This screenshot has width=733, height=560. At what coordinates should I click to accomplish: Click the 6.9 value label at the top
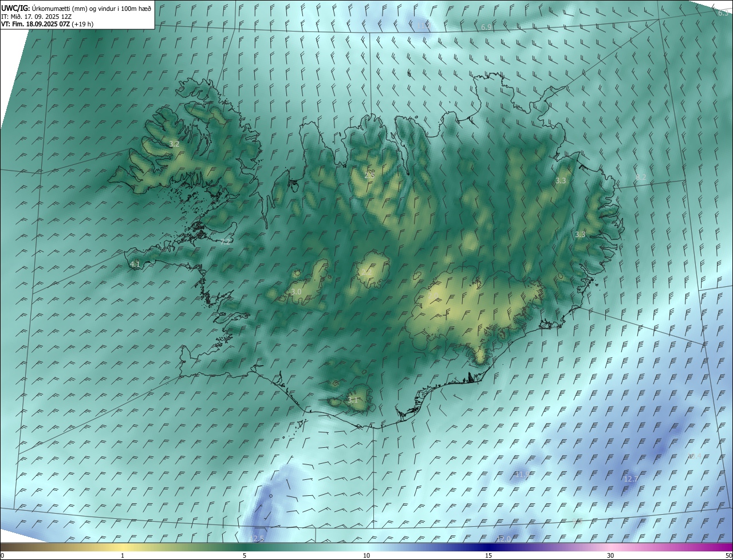tap(486, 27)
